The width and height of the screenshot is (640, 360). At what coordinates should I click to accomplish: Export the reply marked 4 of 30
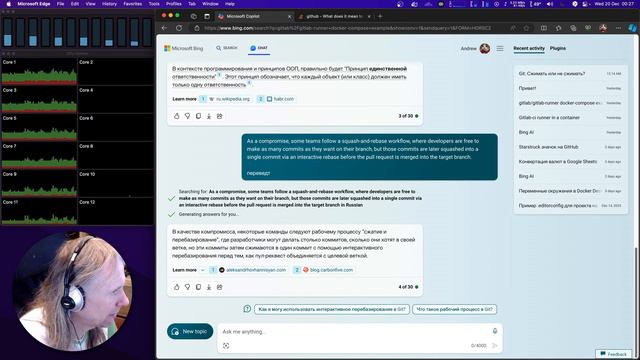coord(209,287)
